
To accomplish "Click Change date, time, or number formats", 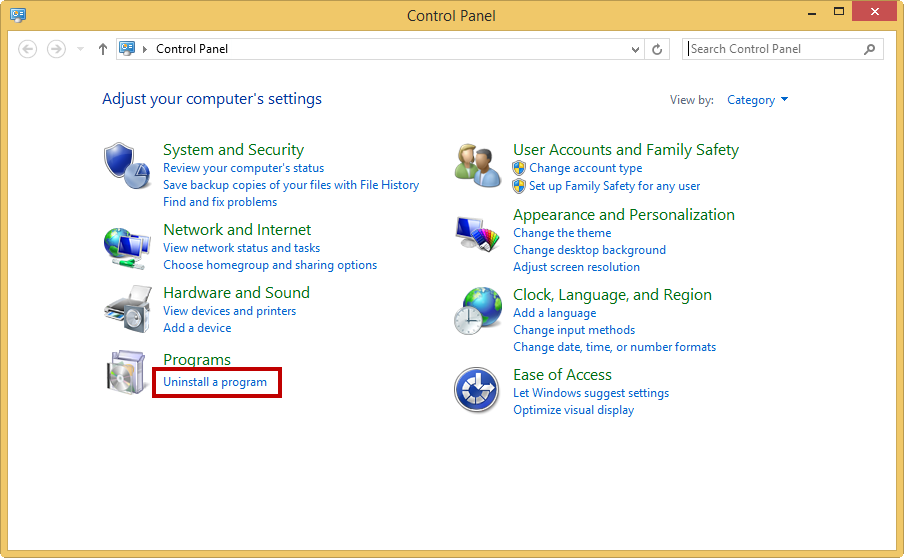I will 615,347.
